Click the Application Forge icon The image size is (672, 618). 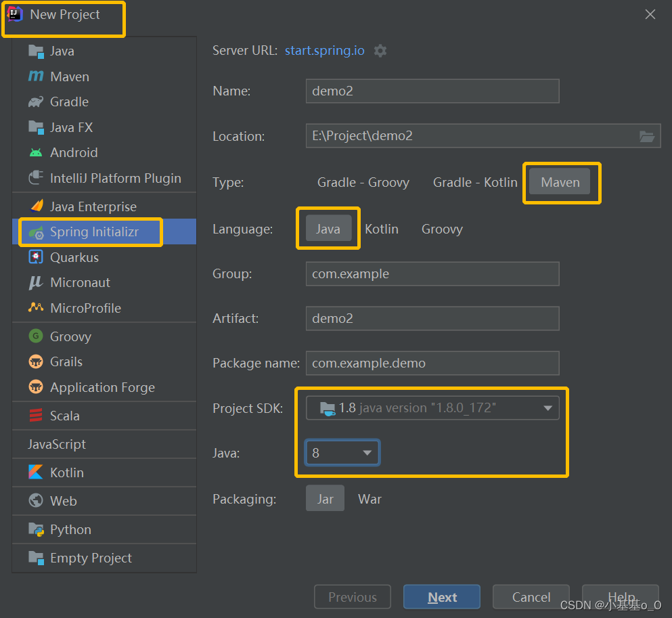coord(36,387)
